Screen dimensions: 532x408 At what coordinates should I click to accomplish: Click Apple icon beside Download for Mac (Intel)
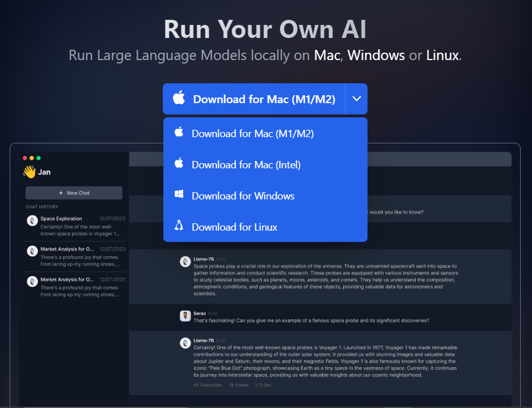tap(179, 164)
